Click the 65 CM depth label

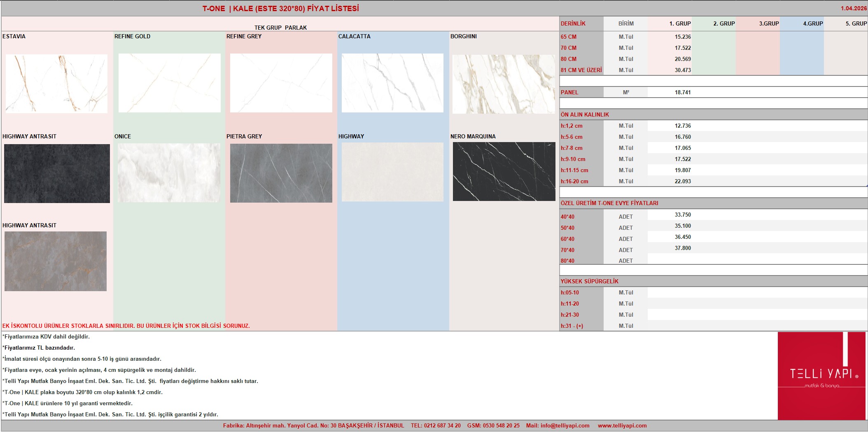point(569,37)
